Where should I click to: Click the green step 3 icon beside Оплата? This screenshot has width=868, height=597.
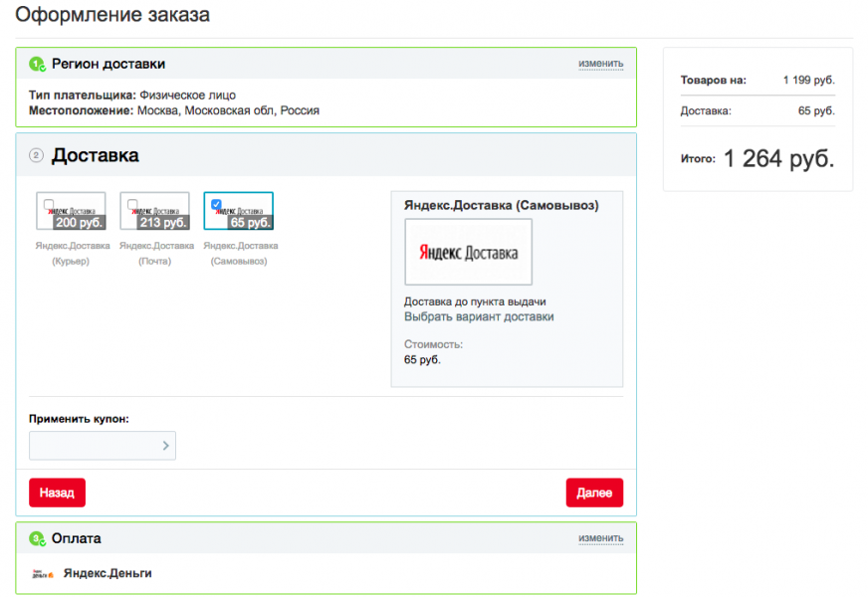(37, 539)
